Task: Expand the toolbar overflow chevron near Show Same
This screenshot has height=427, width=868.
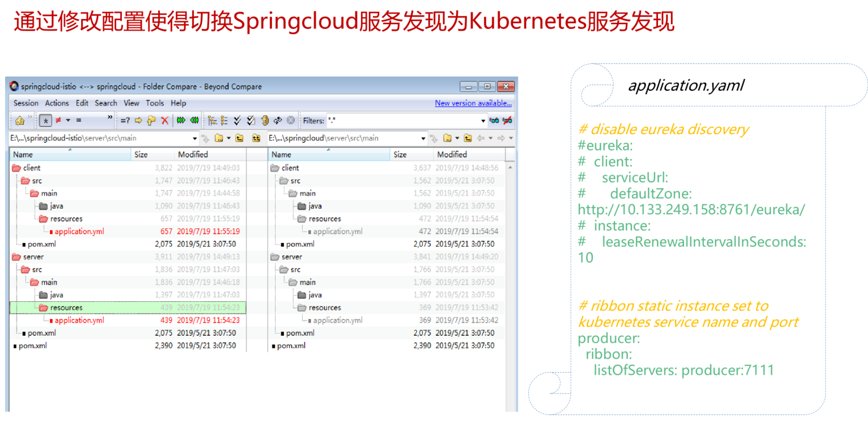Action: click(x=110, y=117)
